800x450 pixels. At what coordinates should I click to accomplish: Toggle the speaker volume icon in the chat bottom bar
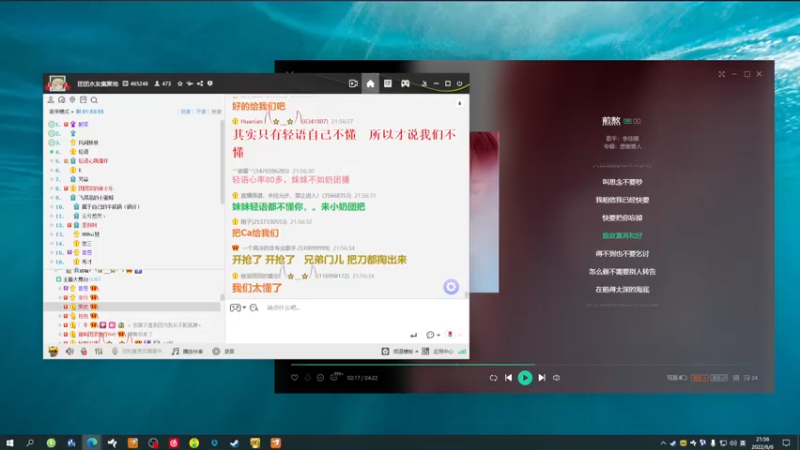pos(70,351)
